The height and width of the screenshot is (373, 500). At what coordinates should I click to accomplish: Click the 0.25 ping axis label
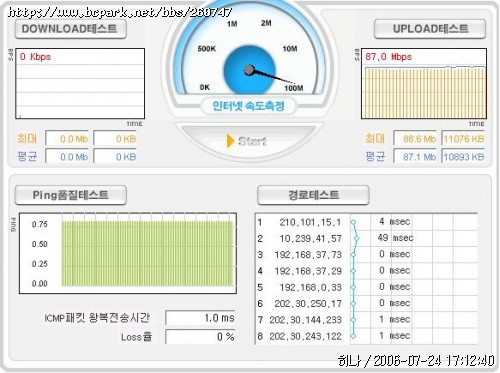(40, 264)
